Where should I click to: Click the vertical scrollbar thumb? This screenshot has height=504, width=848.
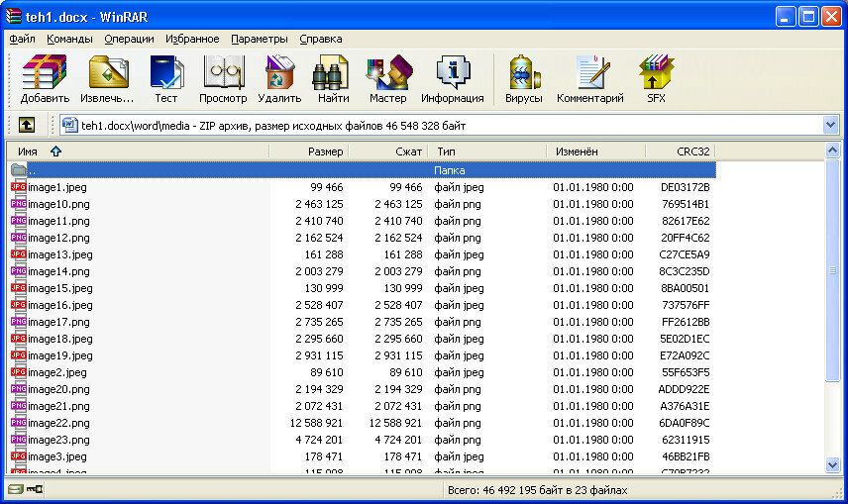832,270
